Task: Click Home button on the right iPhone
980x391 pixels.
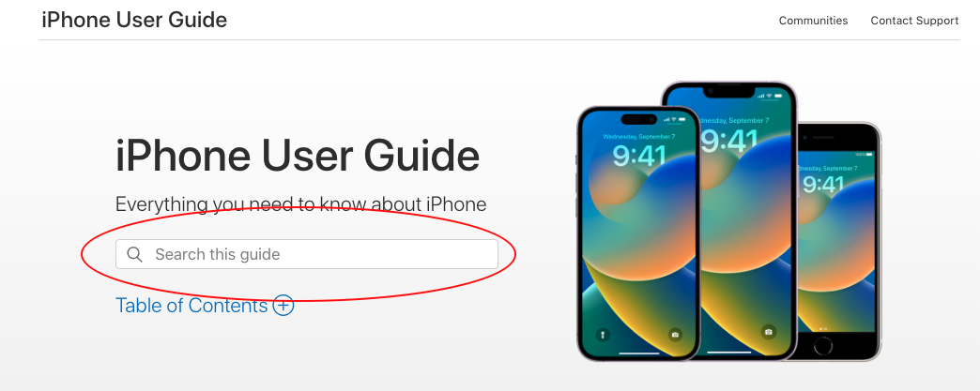Action: [823, 345]
